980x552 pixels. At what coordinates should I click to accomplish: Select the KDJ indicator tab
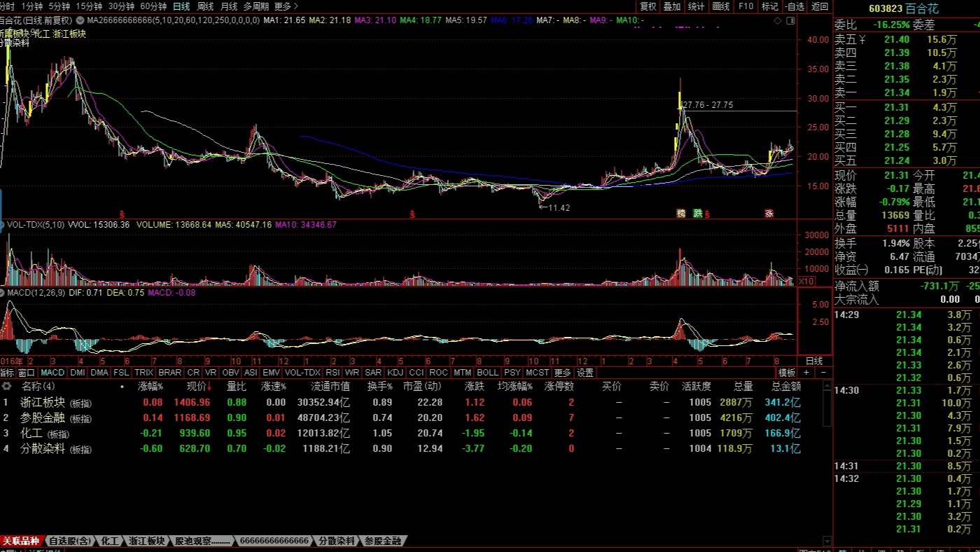click(395, 373)
